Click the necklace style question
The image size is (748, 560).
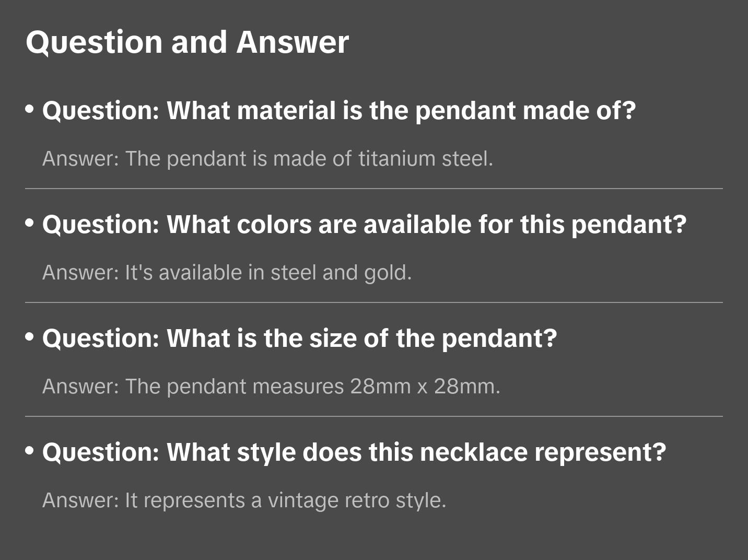pos(354,452)
